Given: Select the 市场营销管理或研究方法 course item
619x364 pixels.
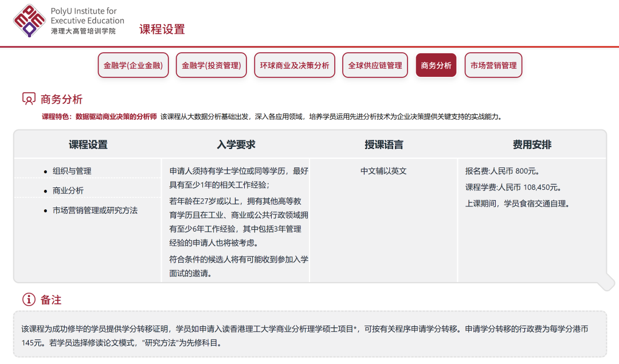Looking at the screenshot, I should click(95, 210).
